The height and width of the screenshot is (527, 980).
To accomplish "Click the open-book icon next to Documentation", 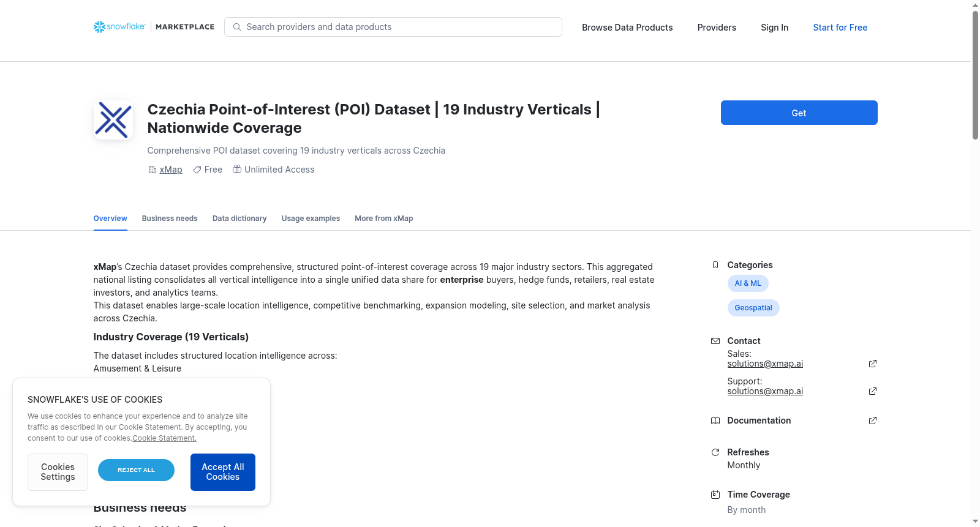I will [715, 420].
